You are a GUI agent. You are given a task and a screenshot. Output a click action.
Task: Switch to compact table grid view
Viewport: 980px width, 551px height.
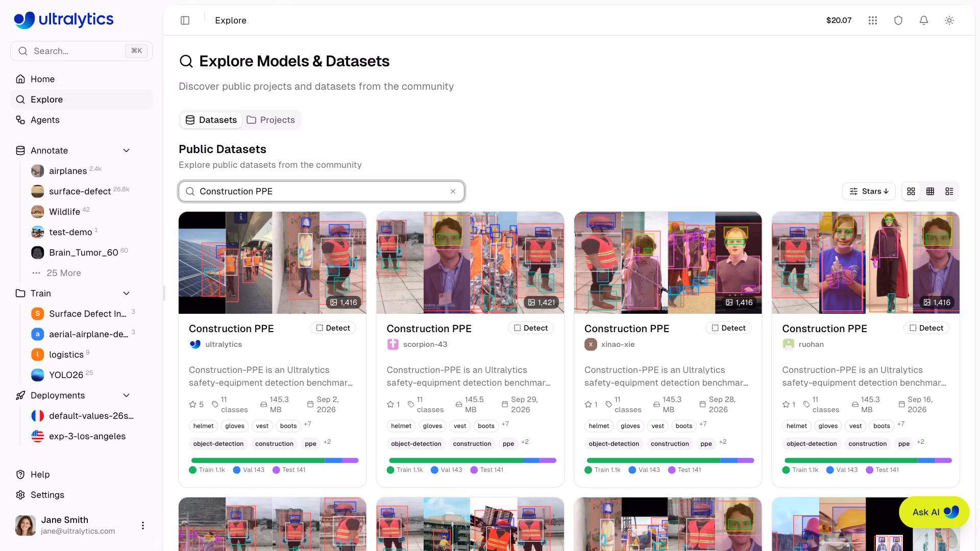click(930, 191)
